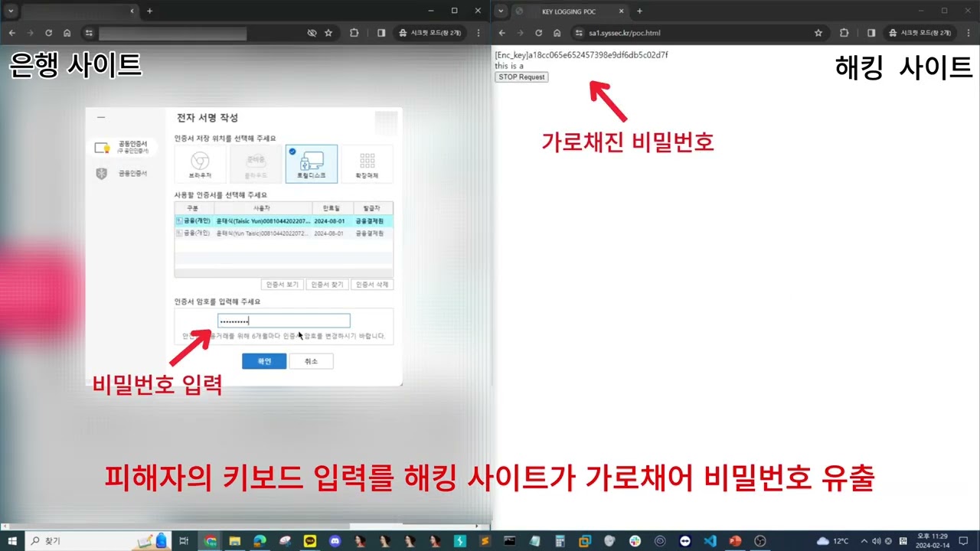Choose 확장매체 storage location
Viewport: 980px width, 551px height.
pyautogui.click(x=367, y=164)
